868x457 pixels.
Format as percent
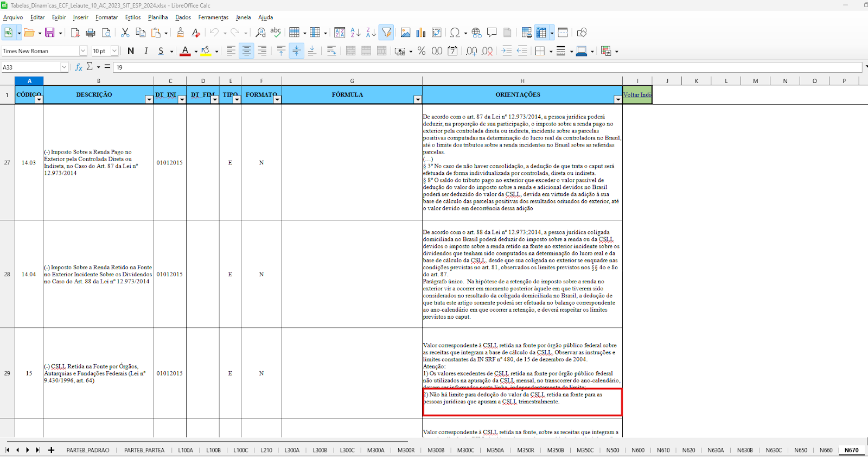coord(422,51)
